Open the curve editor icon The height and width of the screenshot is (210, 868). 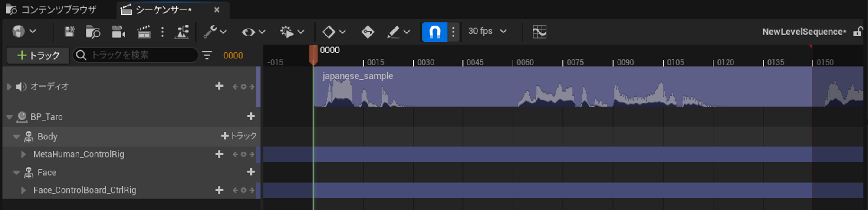pos(539,32)
